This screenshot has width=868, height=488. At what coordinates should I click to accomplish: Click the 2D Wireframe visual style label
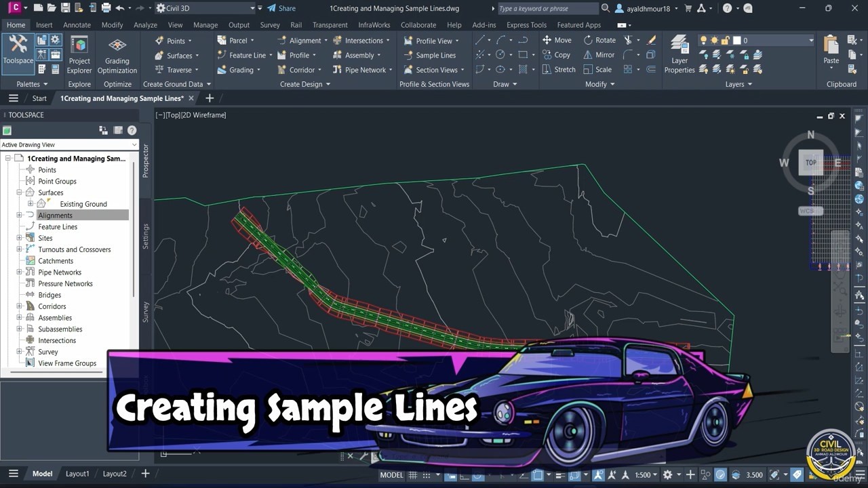tap(203, 115)
